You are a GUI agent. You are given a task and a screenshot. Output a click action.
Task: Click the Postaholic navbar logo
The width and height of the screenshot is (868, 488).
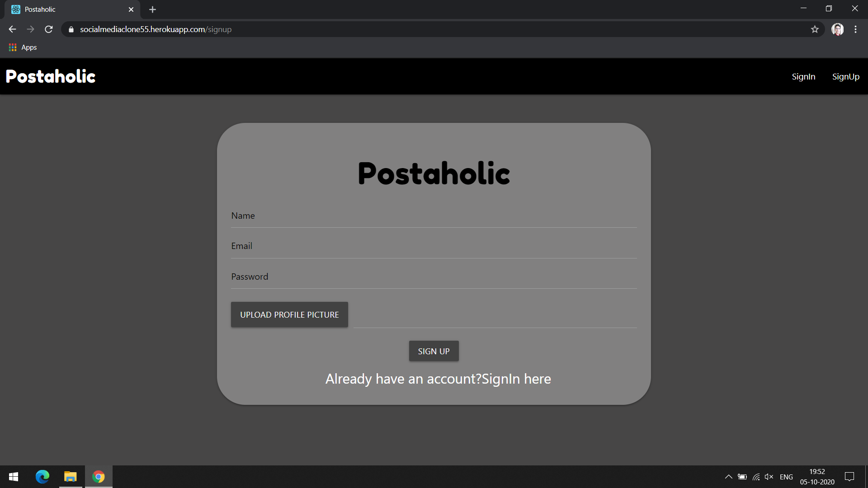click(x=51, y=76)
